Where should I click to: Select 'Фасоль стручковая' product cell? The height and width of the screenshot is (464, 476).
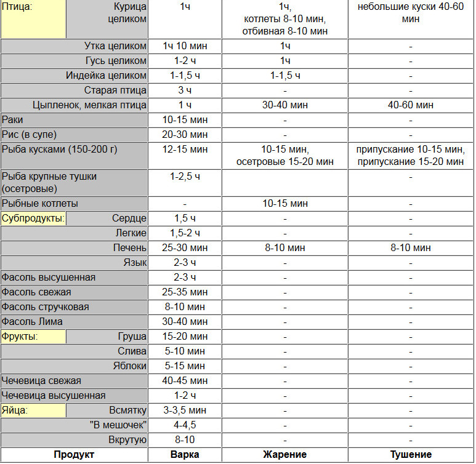click(74, 307)
